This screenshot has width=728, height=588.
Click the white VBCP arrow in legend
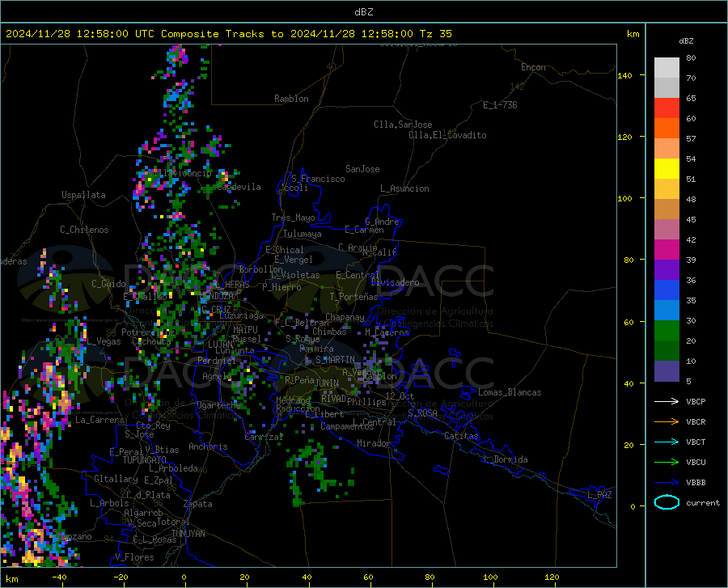667,401
